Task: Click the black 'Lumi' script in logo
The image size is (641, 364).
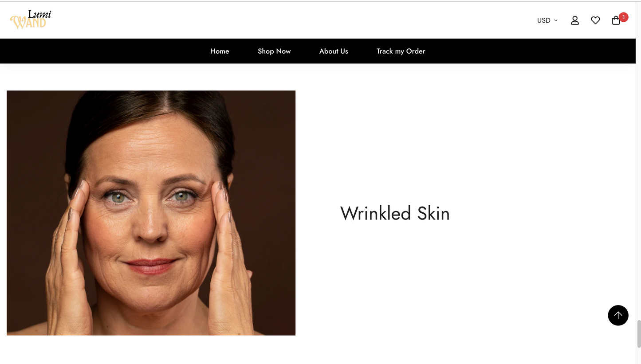Action: (39, 14)
